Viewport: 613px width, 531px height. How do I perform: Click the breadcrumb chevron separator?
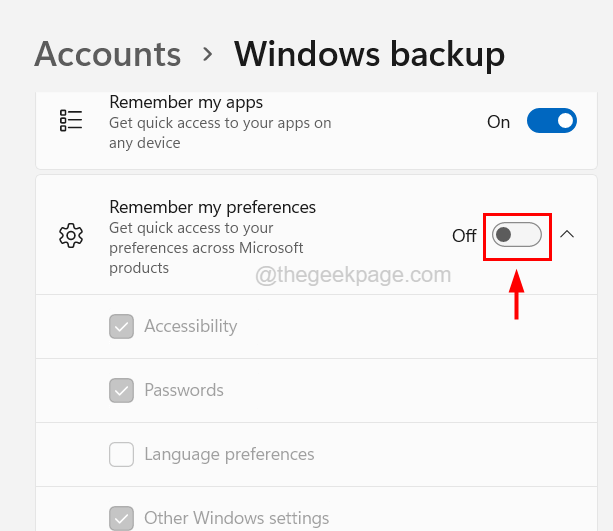click(207, 53)
